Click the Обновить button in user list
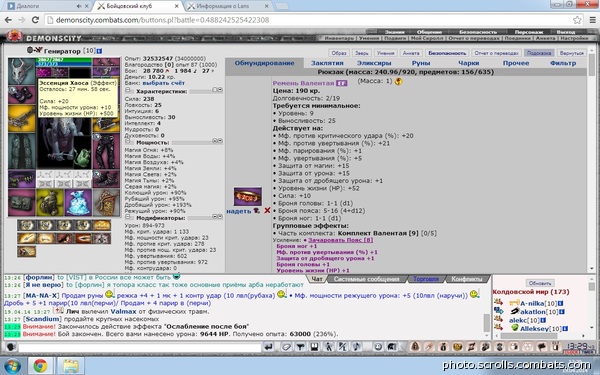600x375 pixels. coord(540,283)
